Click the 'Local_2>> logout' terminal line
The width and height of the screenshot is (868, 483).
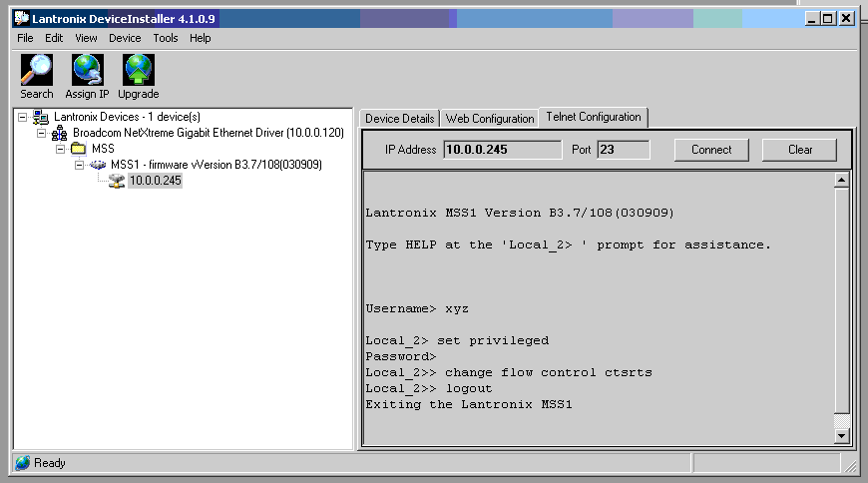[x=429, y=388]
